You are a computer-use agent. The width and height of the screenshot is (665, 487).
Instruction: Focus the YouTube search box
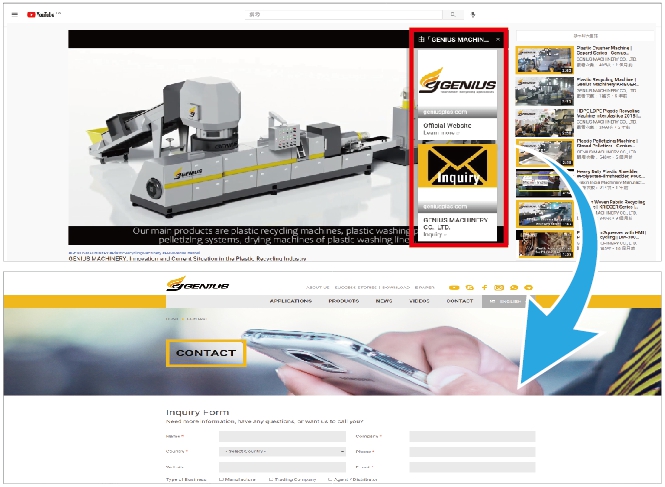tap(344, 14)
